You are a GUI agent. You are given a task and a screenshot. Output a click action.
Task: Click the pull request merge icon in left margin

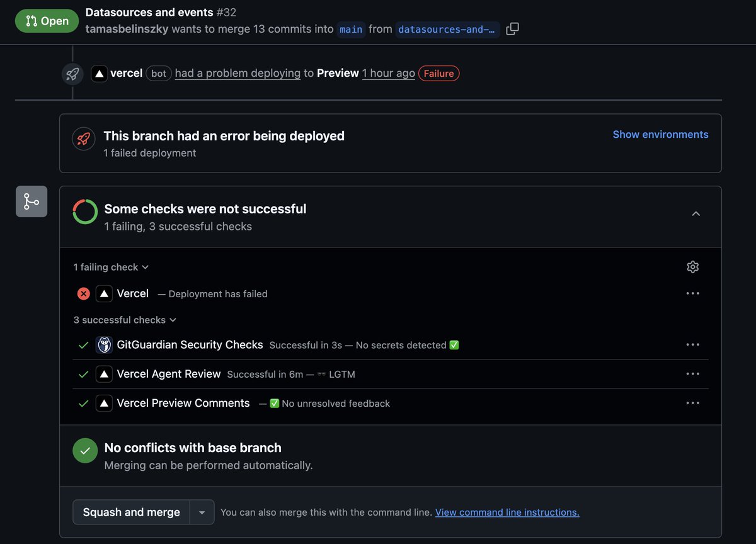(31, 201)
